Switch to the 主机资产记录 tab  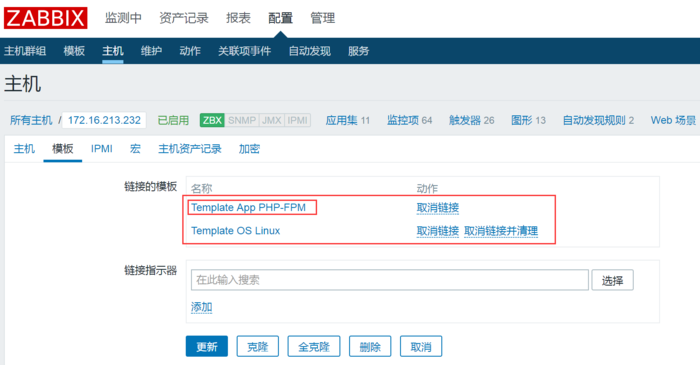coord(190,149)
